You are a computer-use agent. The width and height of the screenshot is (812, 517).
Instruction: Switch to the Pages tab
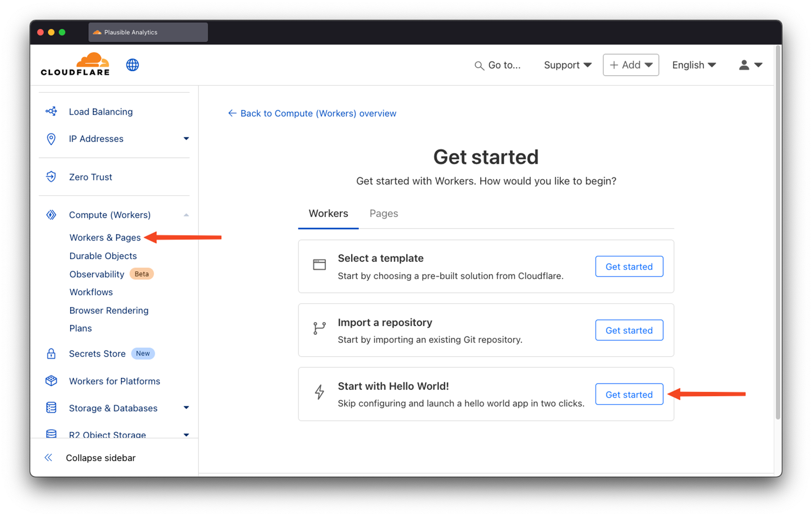383,213
